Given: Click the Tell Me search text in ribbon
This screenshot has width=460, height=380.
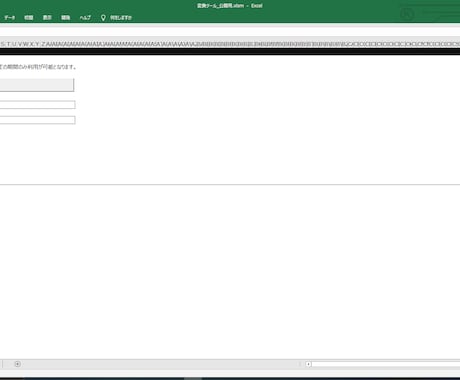Looking at the screenshot, I should 121,17.
